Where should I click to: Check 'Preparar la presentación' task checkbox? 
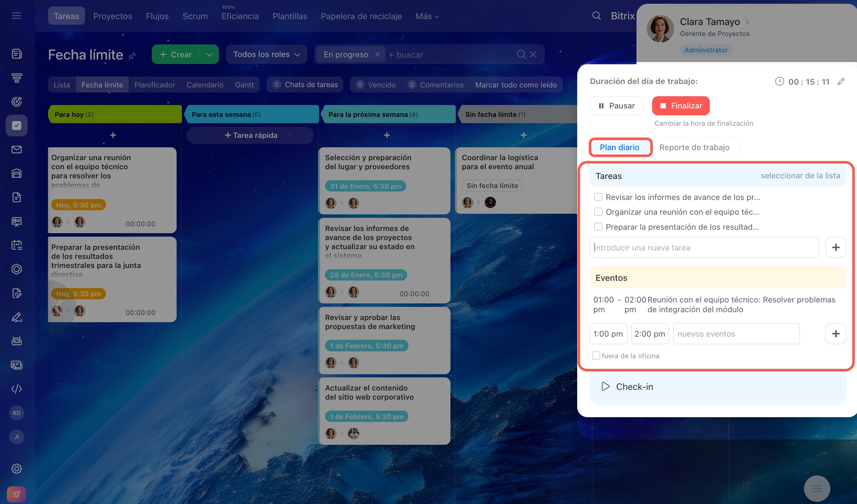[x=598, y=227]
